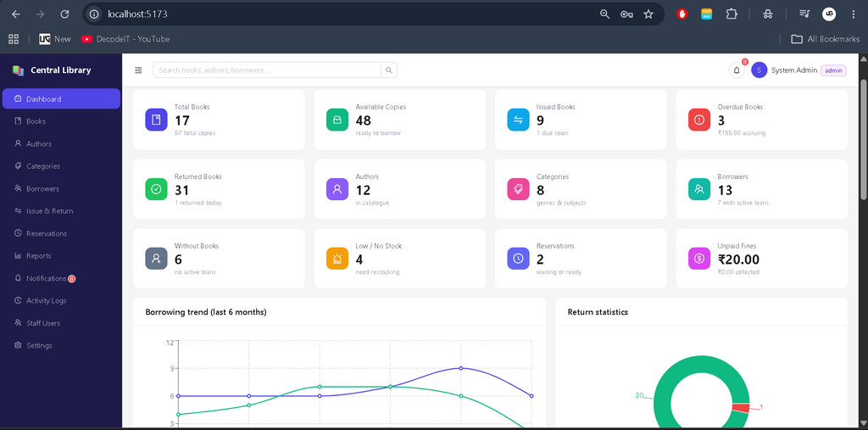Bookmark this page with the star icon

648,14
